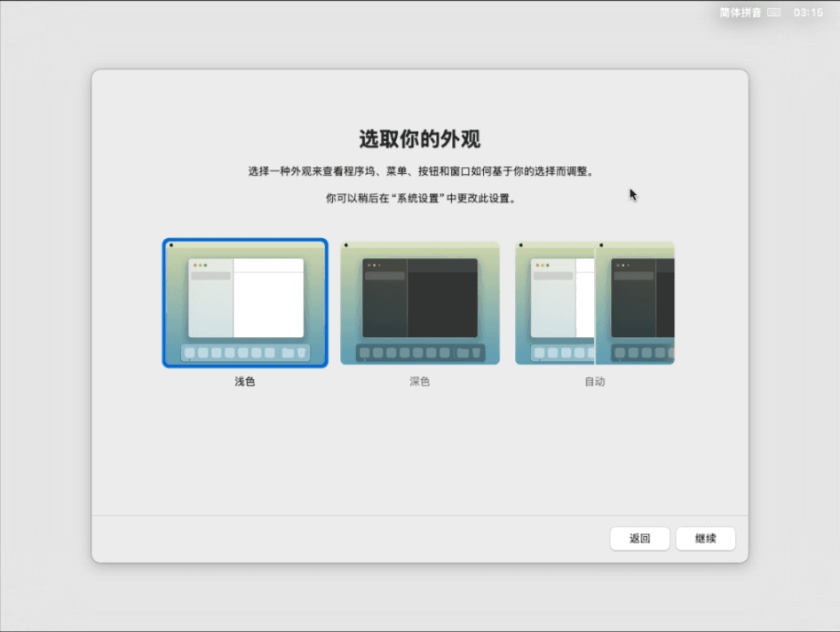
Task: Click the heading 选取你的外观
Action: click(x=419, y=139)
